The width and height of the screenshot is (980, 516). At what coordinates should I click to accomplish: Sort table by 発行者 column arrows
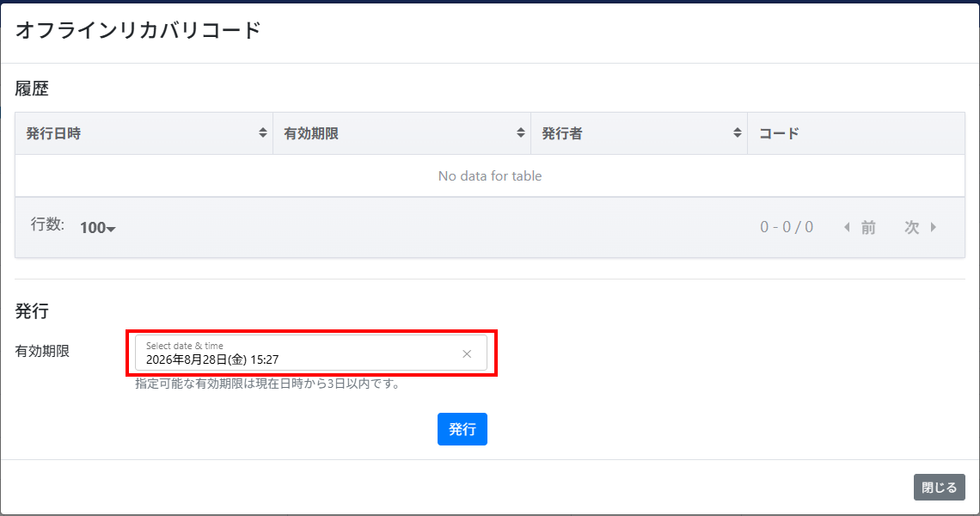click(x=738, y=132)
